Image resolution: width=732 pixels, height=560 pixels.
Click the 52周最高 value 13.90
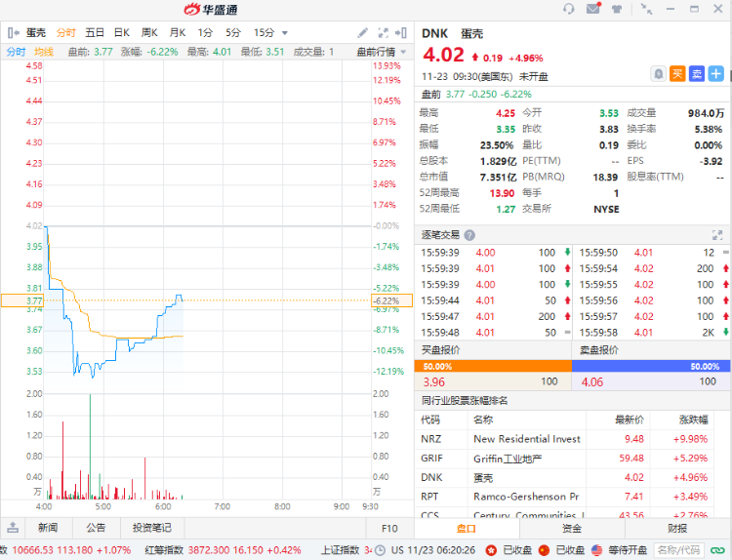(502, 193)
